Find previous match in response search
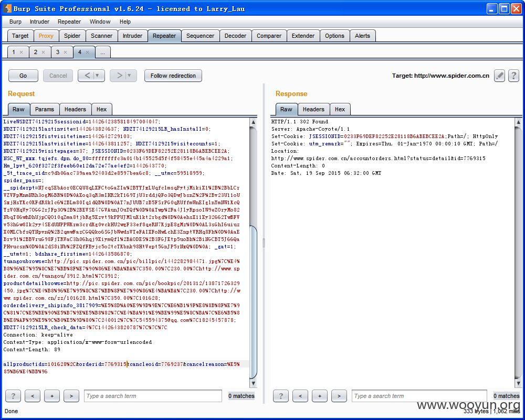This screenshot has width=525, height=420. pos(300,396)
